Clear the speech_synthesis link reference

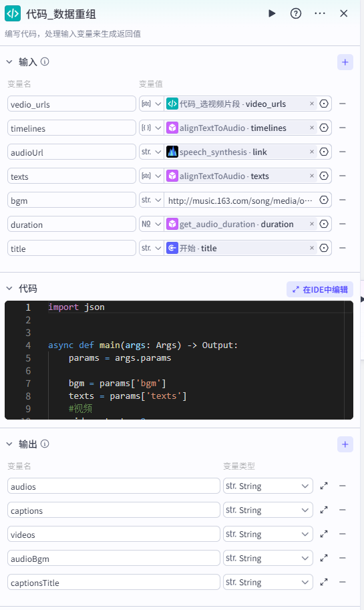pos(311,152)
